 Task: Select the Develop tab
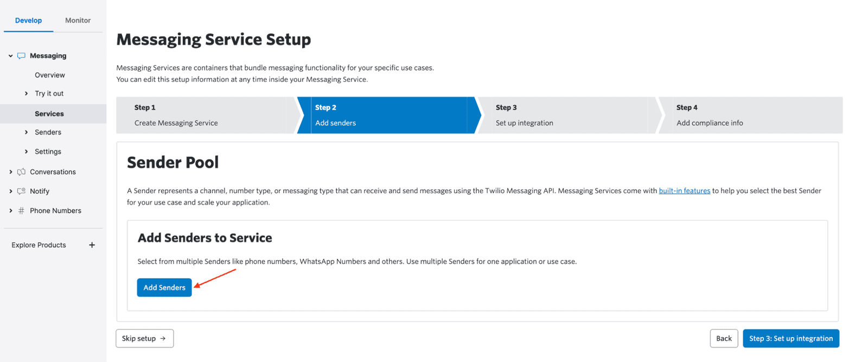28,21
